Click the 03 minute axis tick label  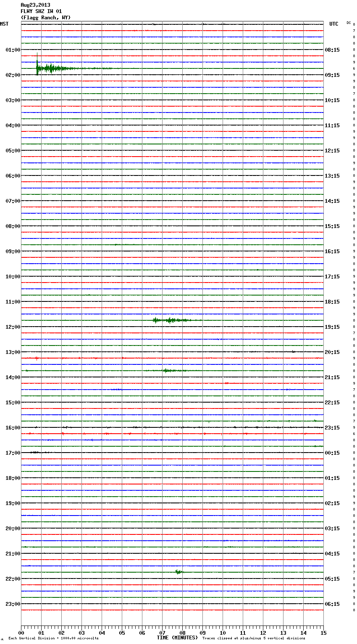point(81,633)
